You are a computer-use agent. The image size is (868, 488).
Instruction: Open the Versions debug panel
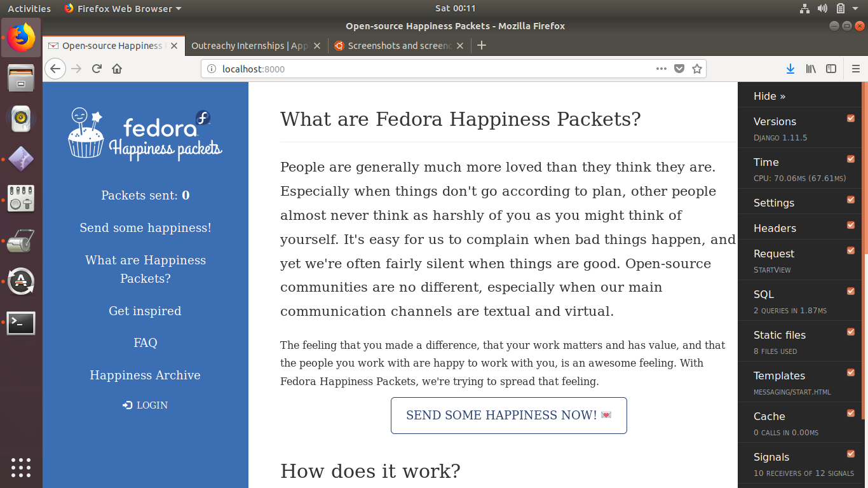coord(775,121)
